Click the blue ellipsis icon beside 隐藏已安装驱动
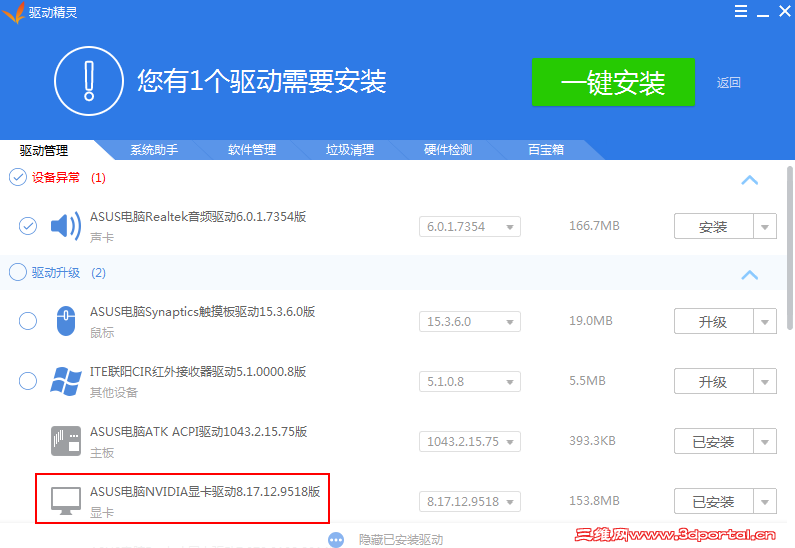795x548 pixels. pos(336,540)
